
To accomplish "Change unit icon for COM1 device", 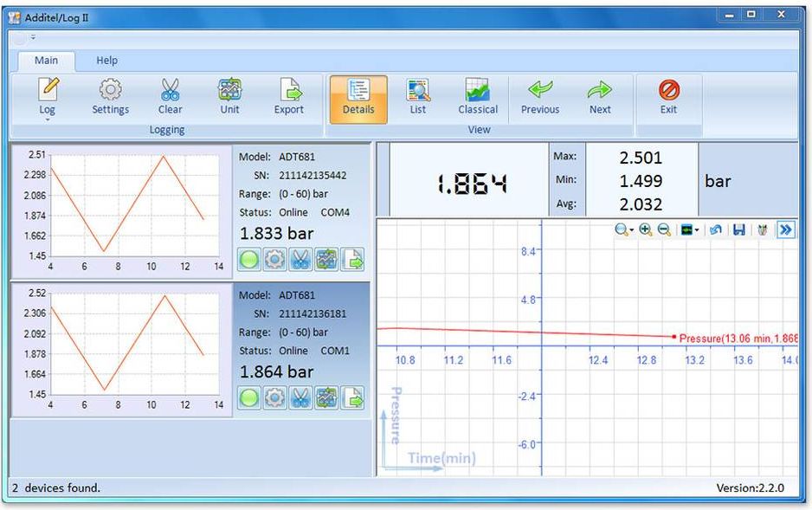I will coord(326,398).
